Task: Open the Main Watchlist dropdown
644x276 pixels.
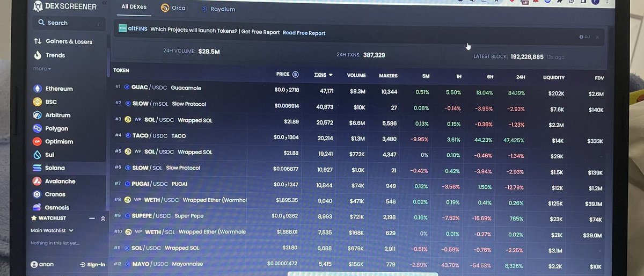Action: (x=52, y=230)
